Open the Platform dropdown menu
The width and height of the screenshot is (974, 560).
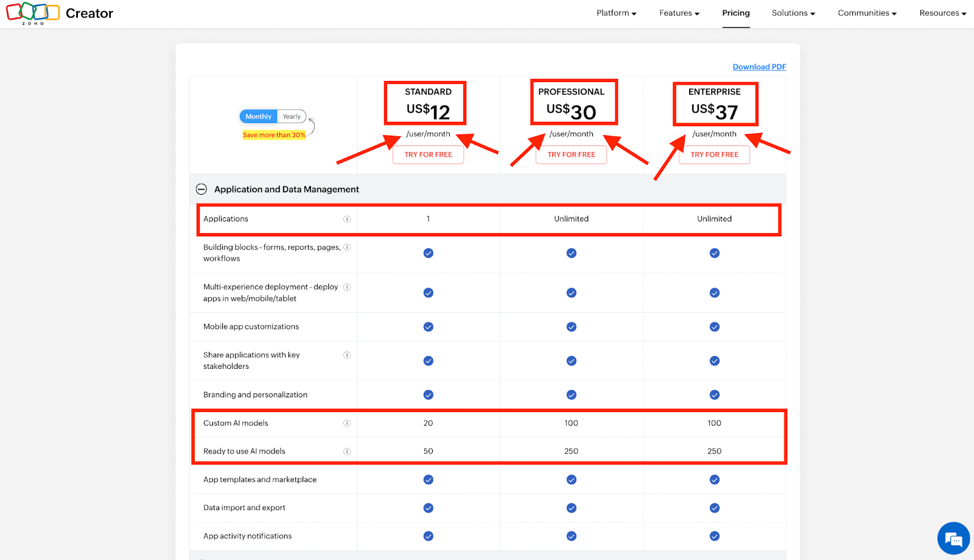click(x=617, y=13)
